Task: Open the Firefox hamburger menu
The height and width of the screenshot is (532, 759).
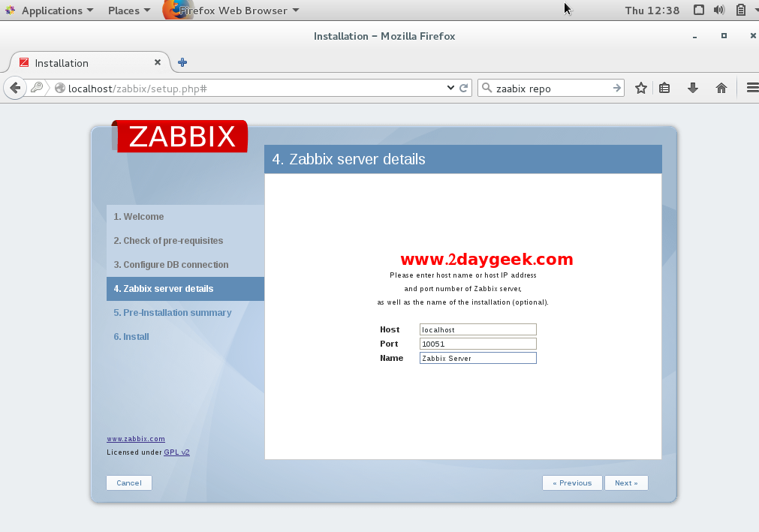Action: tap(752, 88)
